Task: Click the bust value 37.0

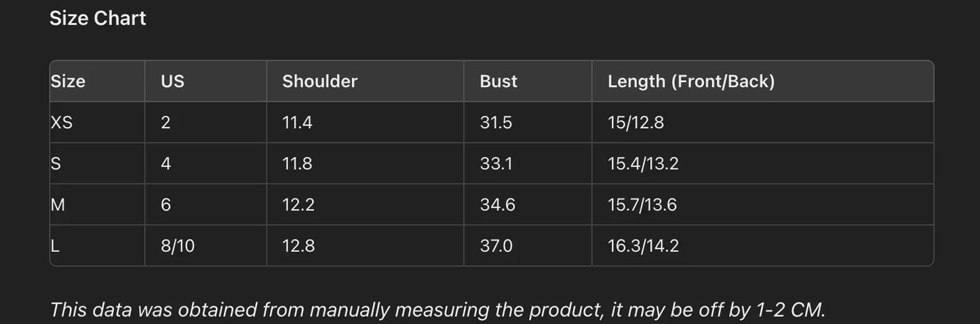Action: tap(496, 246)
